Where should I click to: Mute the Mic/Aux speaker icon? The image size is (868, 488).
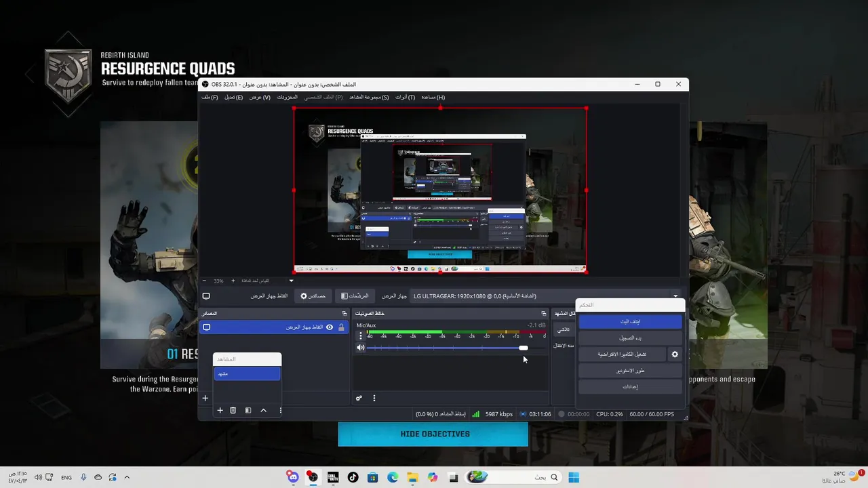(361, 348)
